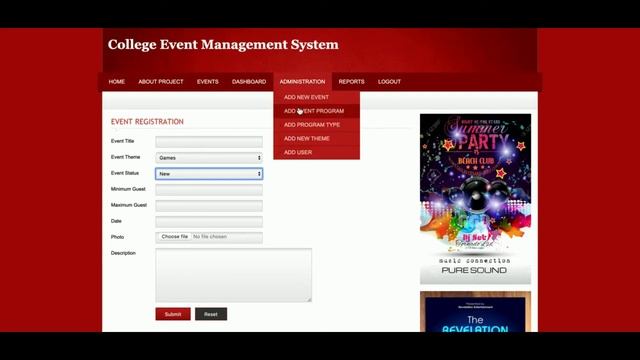This screenshot has height=360, width=640.
Task: Submit the event registration form
Action: (x=173, y=314)
